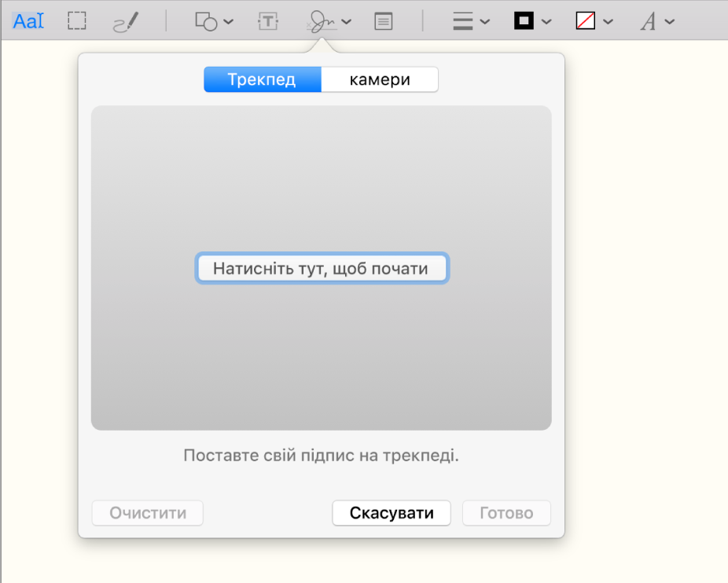Select the Трекпед tab
This screenshot has width=728, height=583.
[x=262, y=79]
